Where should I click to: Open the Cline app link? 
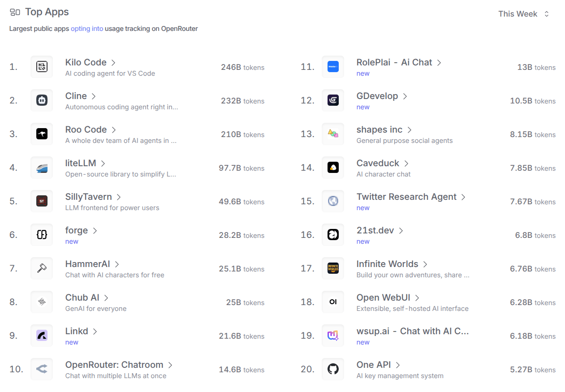pos(81,96)
